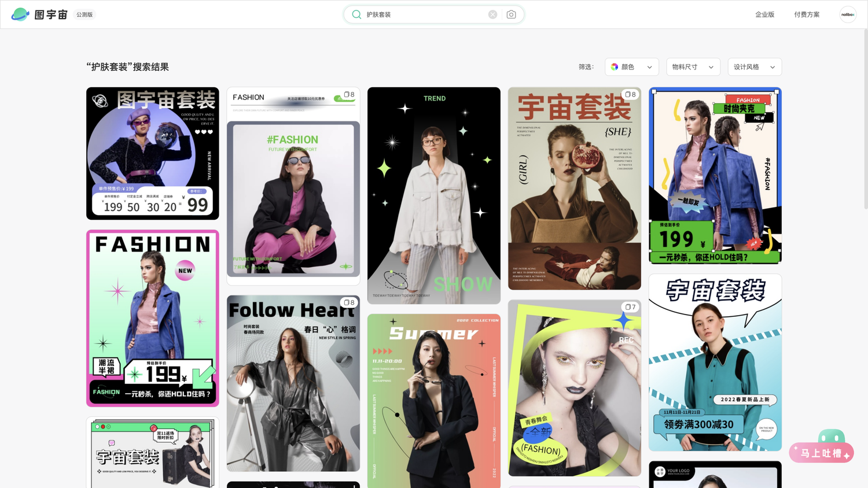The height and width of the screenshot is (488, 868).
Task: Open the YOUR LOGO black template
Action: pos(715,475)
